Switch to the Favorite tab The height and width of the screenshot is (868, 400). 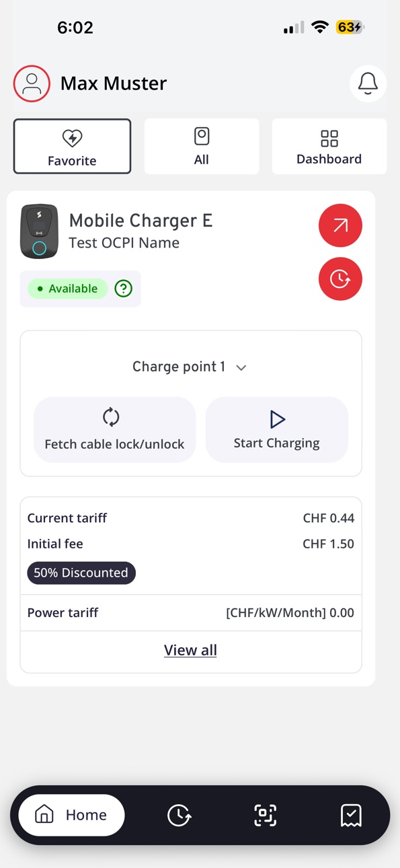coord(72,147)
